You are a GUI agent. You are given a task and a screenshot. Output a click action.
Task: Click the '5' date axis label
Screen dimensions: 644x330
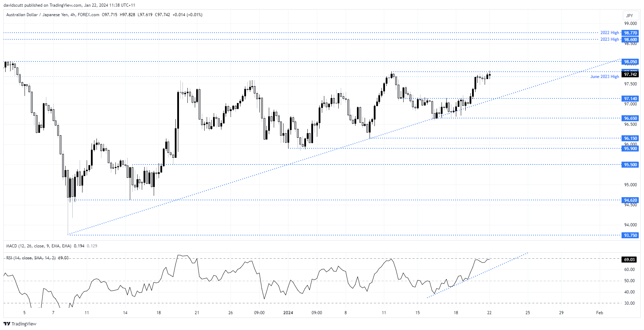24,313
